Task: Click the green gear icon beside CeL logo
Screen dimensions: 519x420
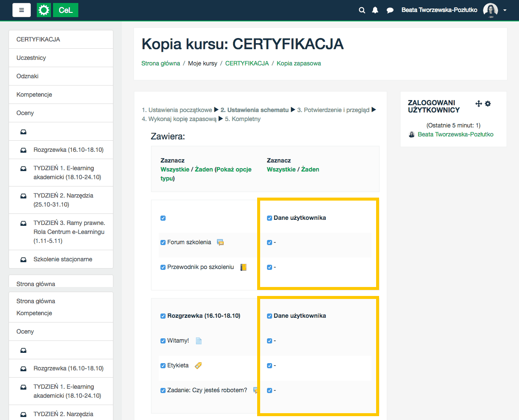Action: coord(44,10)
